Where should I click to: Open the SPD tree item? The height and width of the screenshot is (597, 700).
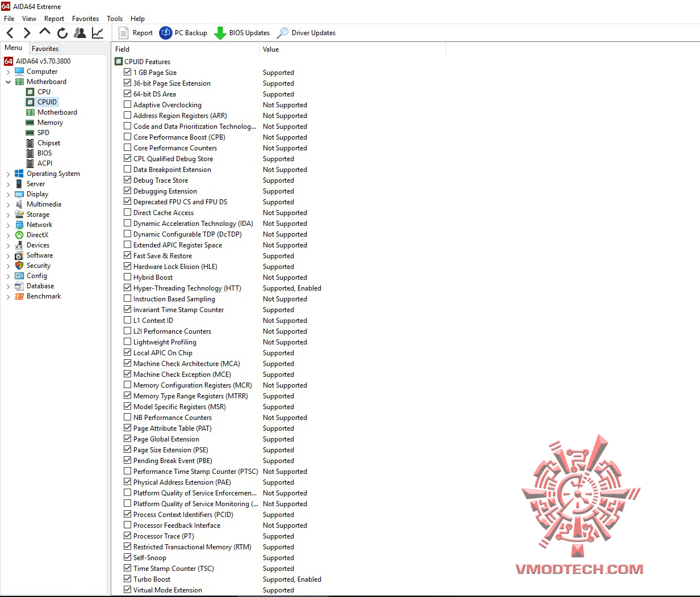(43, 133)
